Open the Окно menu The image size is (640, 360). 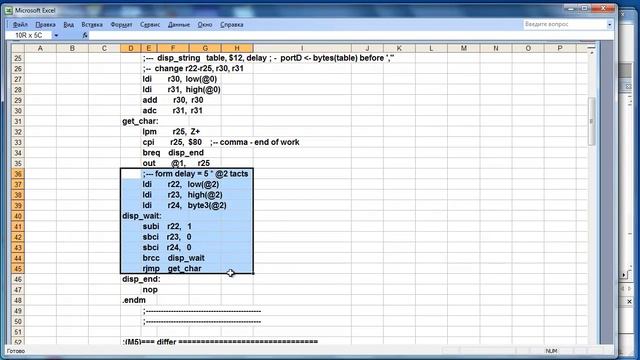pos(205,24)
